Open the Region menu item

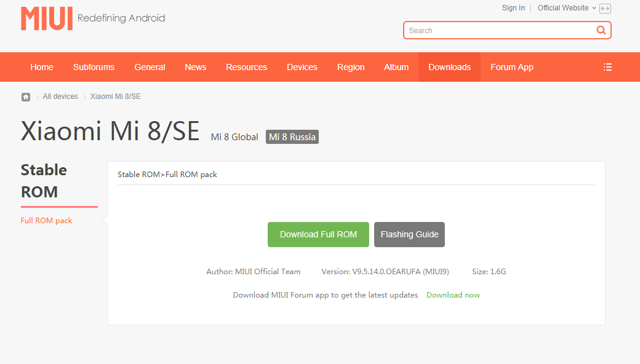[351, 67]
